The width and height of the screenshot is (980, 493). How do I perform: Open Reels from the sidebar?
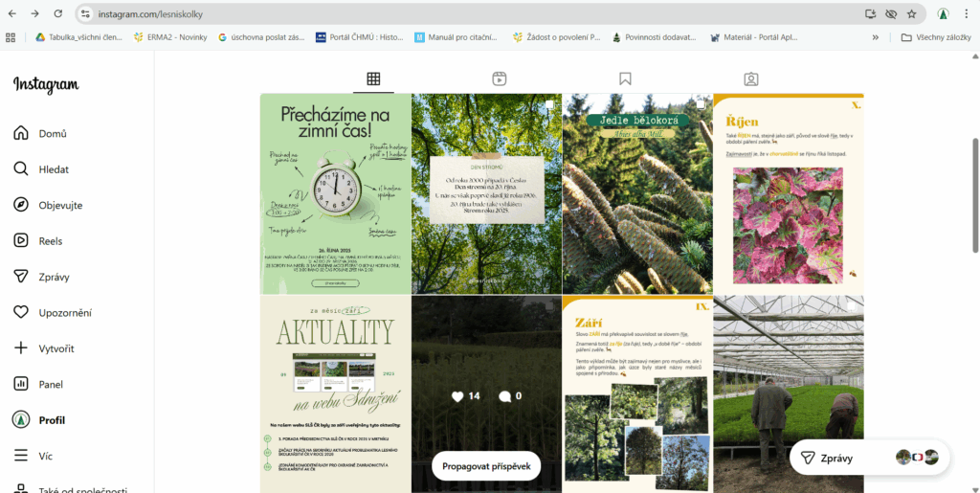21,241
